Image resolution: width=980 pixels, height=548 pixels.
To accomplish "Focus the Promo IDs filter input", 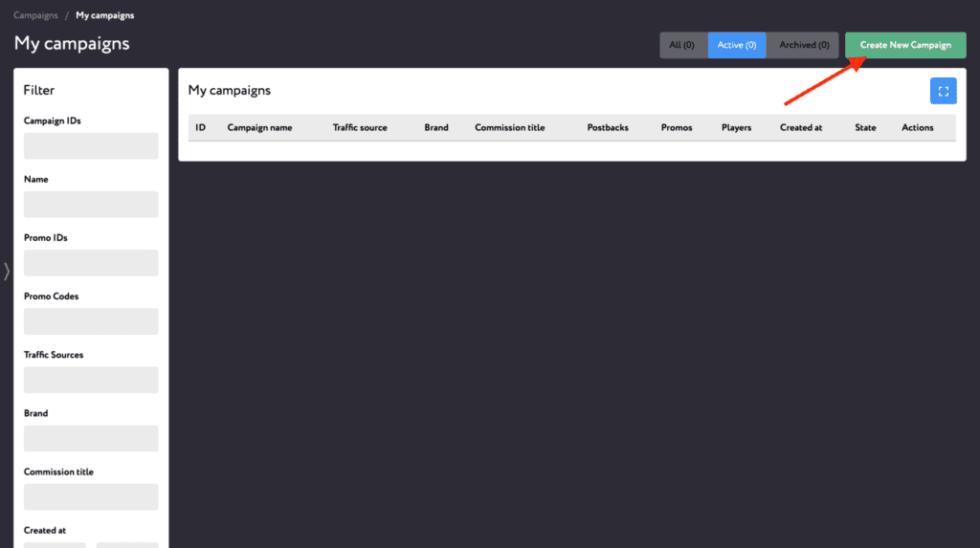I will [x=91, y=263].
